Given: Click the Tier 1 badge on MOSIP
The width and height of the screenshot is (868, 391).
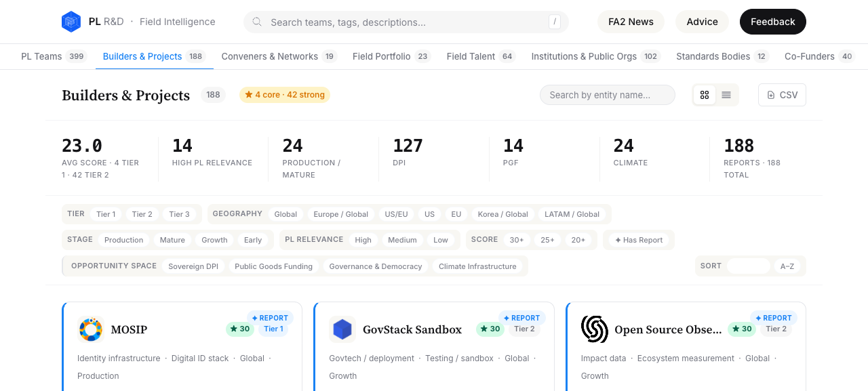Looking at the screenshot, I should 273,329.
